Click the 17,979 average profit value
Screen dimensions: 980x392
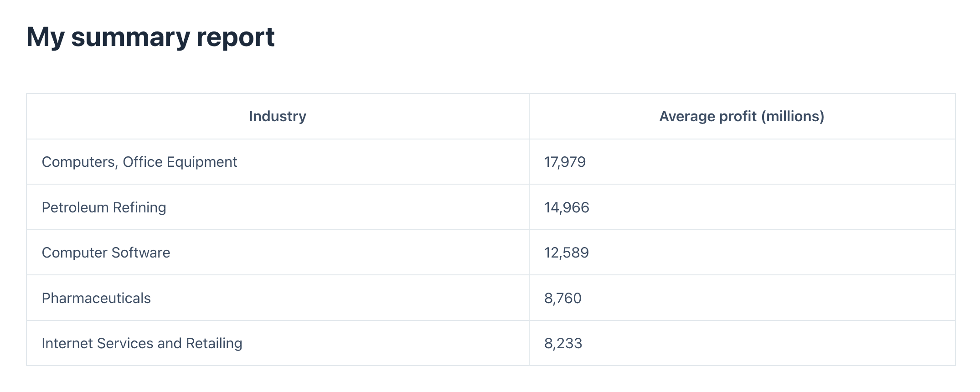pyautogui.click(x=565, y=162)
